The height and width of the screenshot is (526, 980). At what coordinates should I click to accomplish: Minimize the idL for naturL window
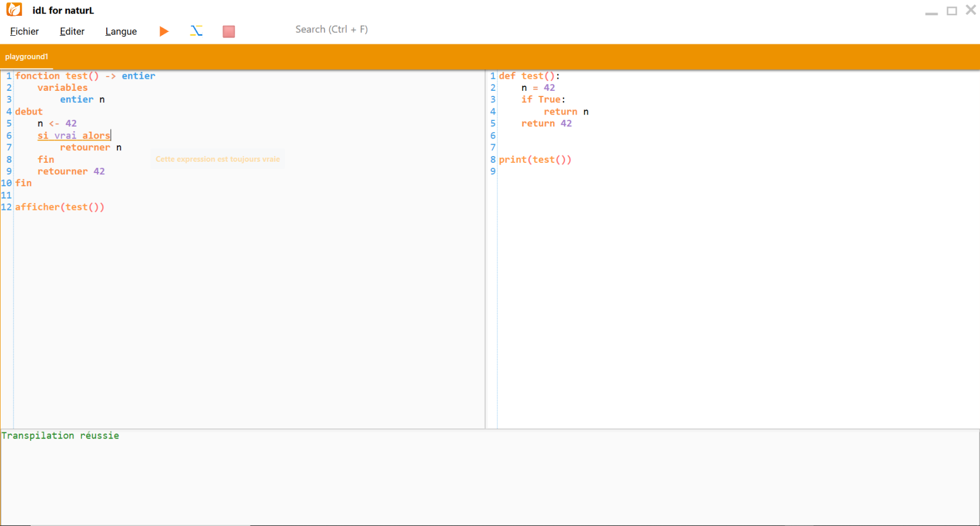[931, 11]
